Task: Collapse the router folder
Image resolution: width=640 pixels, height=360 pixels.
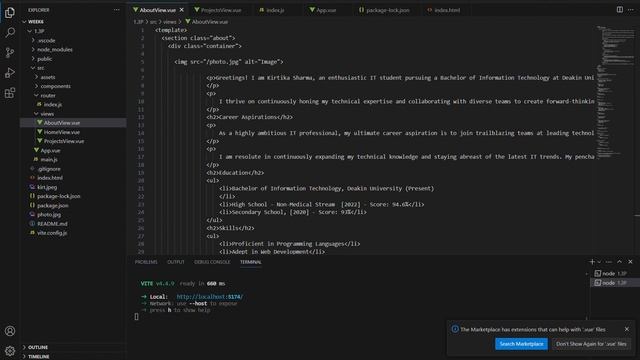Action: point(73,96)
